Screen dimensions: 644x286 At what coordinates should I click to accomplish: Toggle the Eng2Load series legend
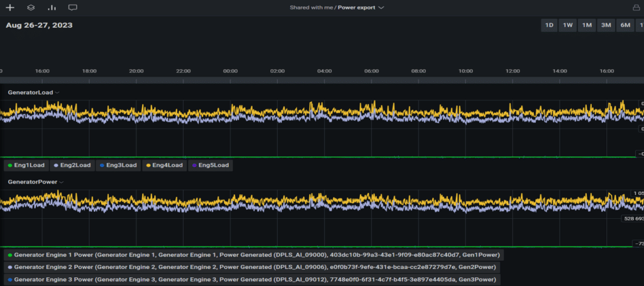[72, 165]
